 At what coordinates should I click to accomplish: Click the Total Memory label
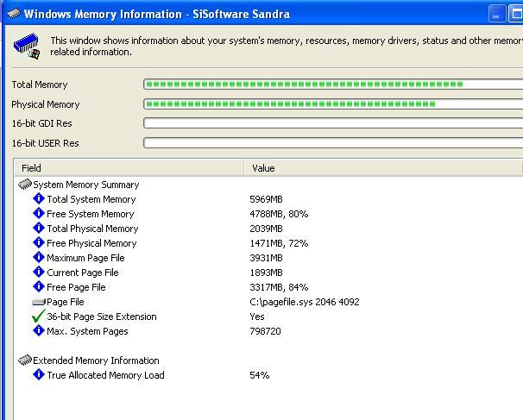coord(40,85)
